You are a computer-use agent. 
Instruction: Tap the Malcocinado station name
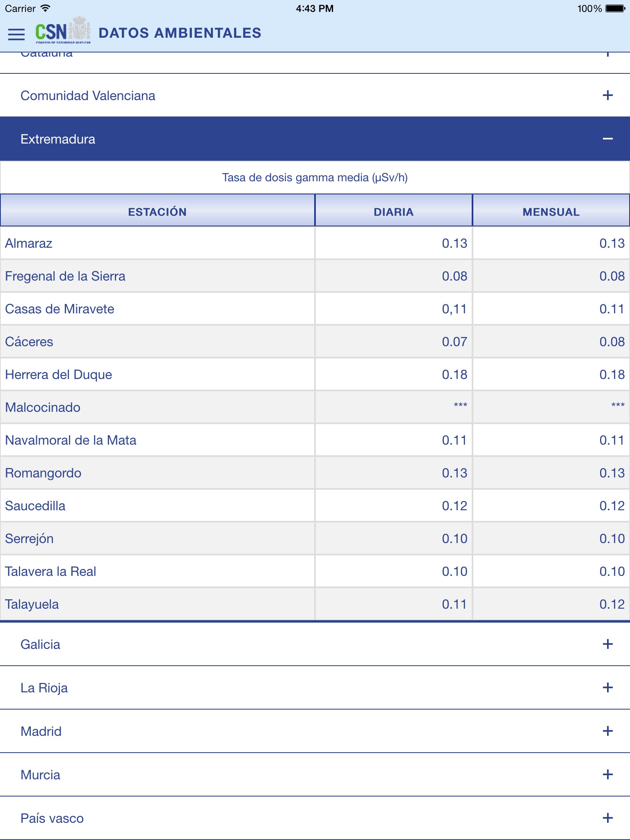[x=43, y=407]
